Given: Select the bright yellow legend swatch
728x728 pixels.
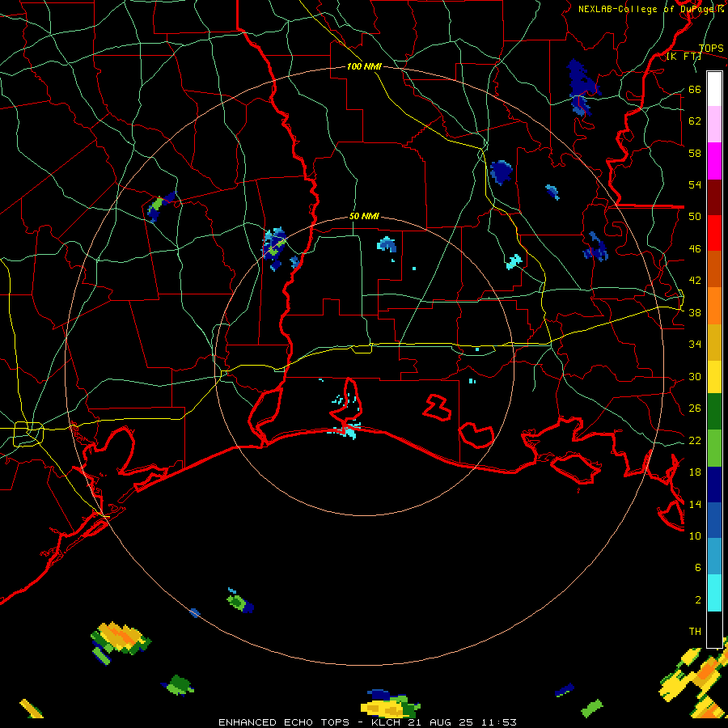Looking at the screenshot, I should (714, 377).
